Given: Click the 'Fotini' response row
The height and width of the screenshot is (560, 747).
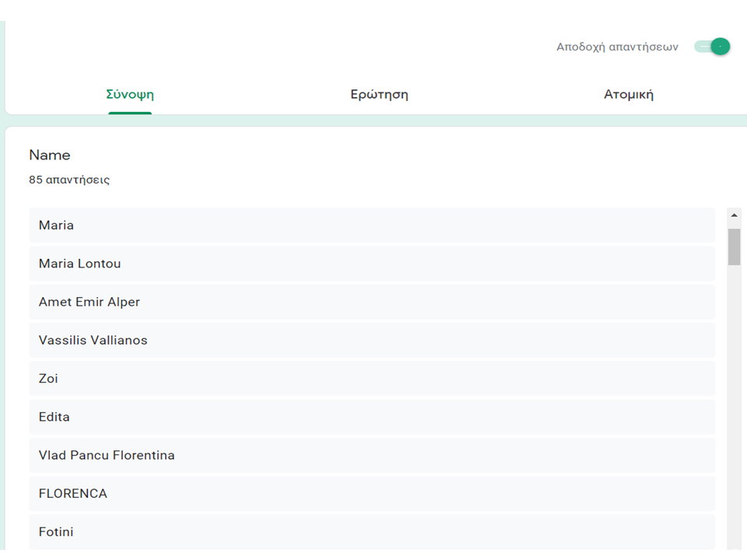Looking at the screenshot, I should [x=372, y=532].
